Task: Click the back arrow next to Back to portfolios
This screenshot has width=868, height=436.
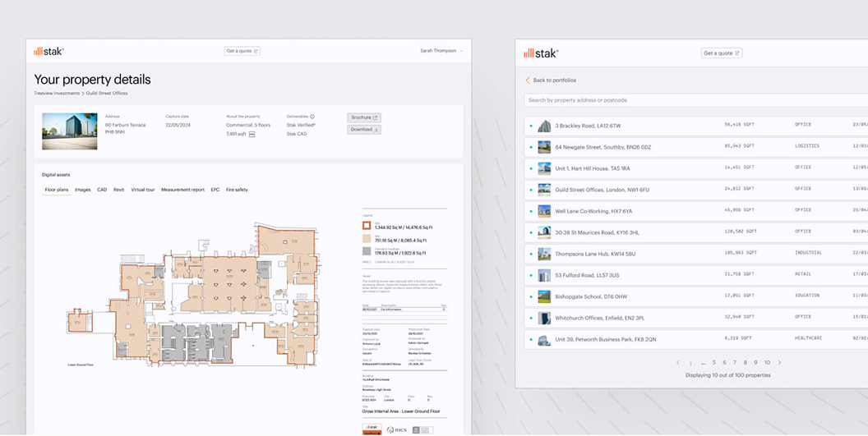Action: [x=528, y=80]
